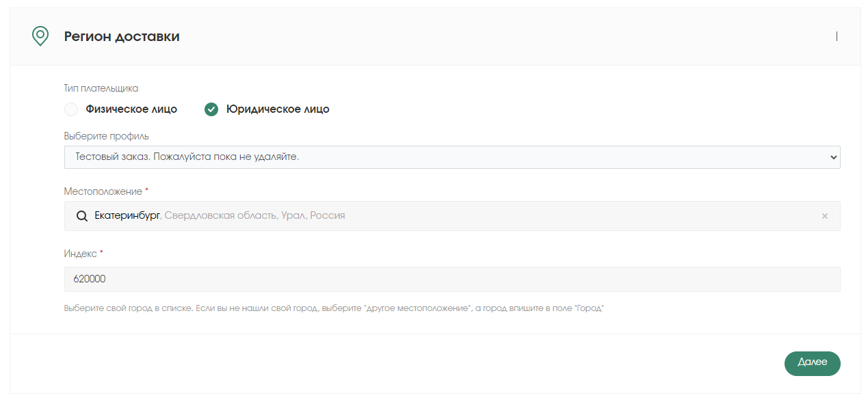The height and width of the screenshot is (402, 868).
Task: Click the Физическое лицо label text
Action: [x=131, y=109]
